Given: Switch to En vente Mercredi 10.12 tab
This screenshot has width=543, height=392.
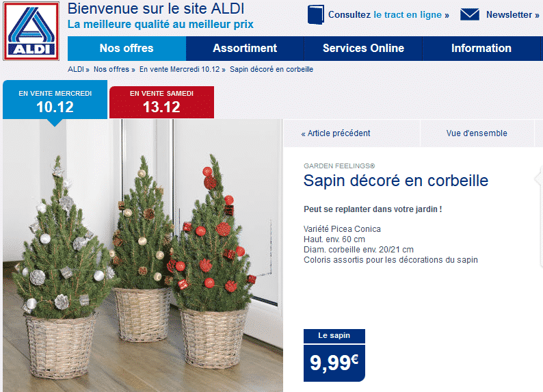Looking at the screenshot, I should [x=55, y=101].
